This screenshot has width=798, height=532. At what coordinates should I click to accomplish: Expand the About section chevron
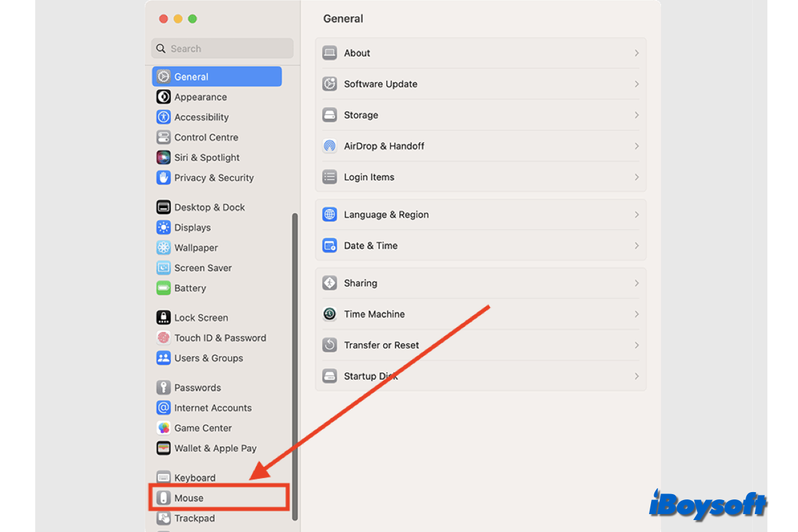(636, 53)
